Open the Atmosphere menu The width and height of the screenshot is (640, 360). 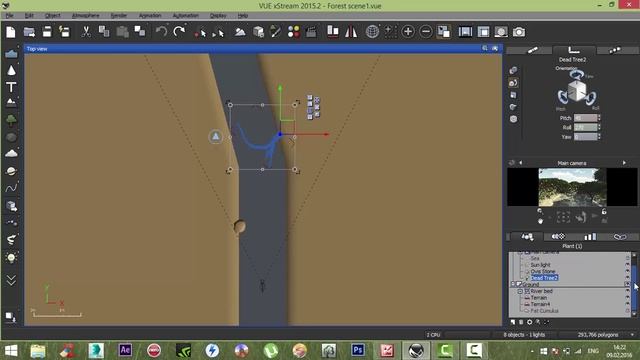click(86, 16)
